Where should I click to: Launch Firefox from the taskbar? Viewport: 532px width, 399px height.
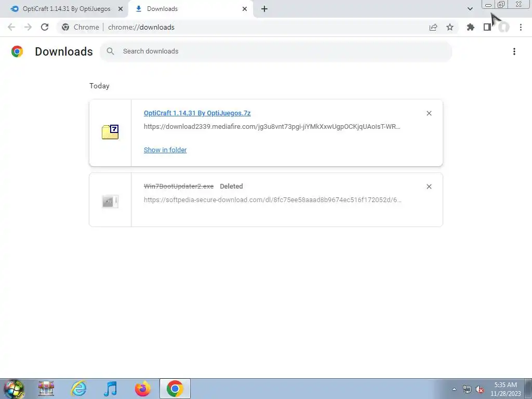coord(142,389)
